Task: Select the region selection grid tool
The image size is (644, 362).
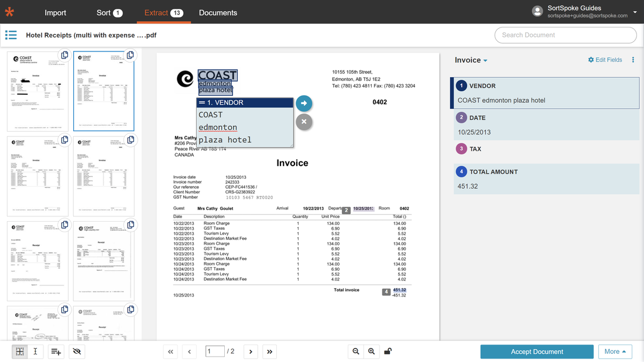Action: pyautogui.click(x=20, y=351)
